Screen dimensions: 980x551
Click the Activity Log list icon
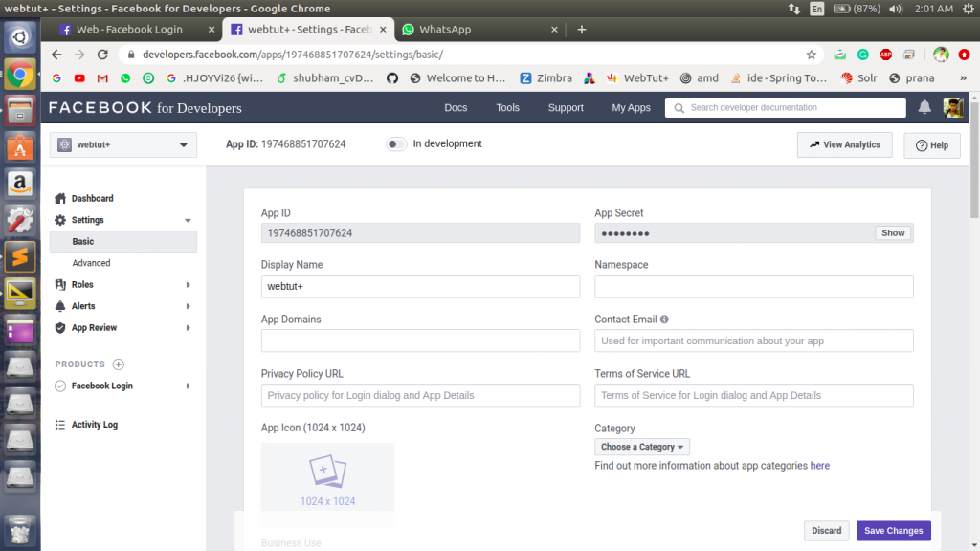coord(60,425)
